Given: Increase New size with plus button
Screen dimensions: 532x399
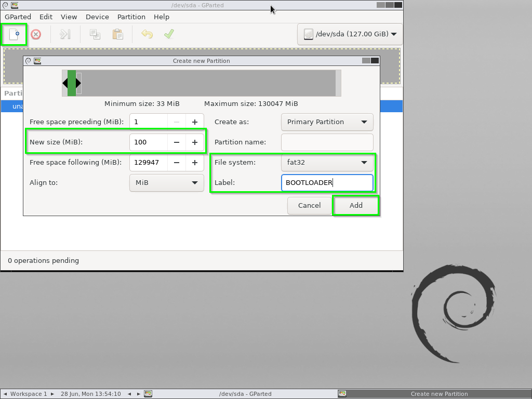Looking at the screenshot, I should 195,142.
